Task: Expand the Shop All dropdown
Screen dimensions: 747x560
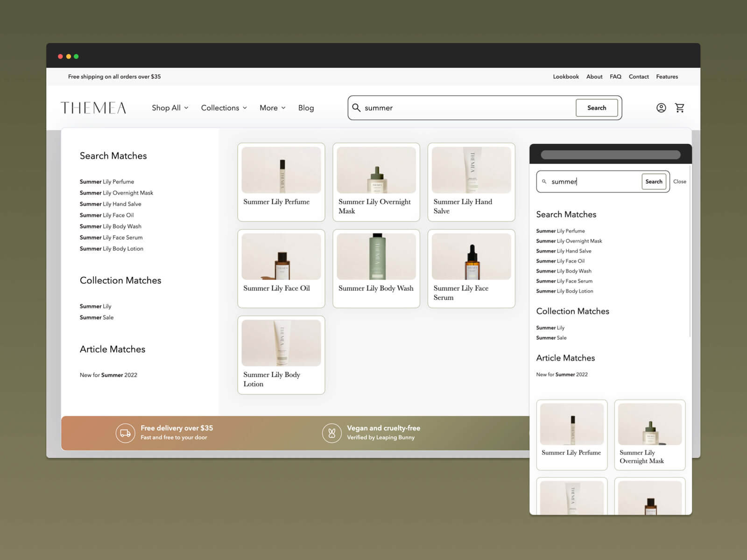Action: 170,108
